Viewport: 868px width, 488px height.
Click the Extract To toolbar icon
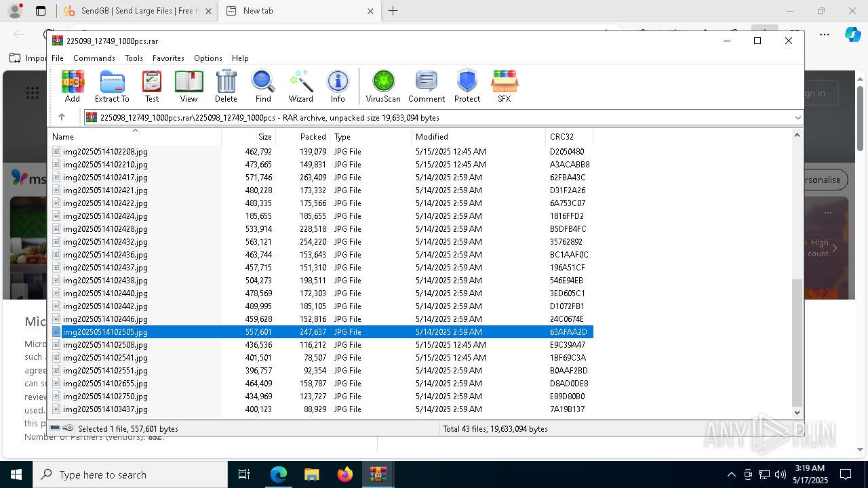click(112, 86)
